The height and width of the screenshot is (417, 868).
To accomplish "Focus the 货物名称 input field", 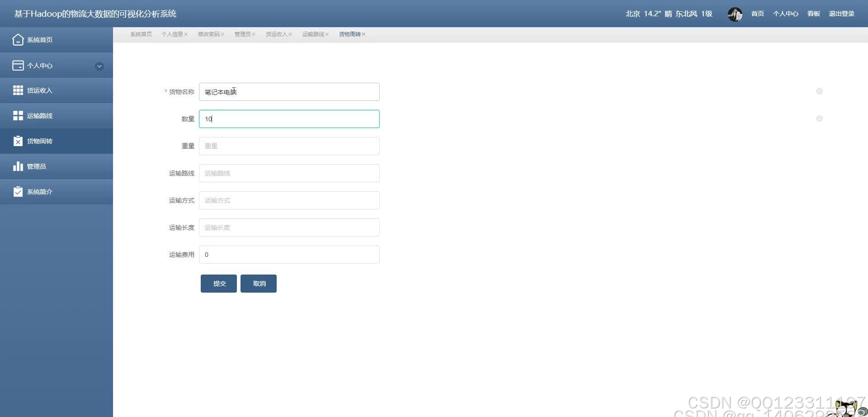I will pos(289,92).
